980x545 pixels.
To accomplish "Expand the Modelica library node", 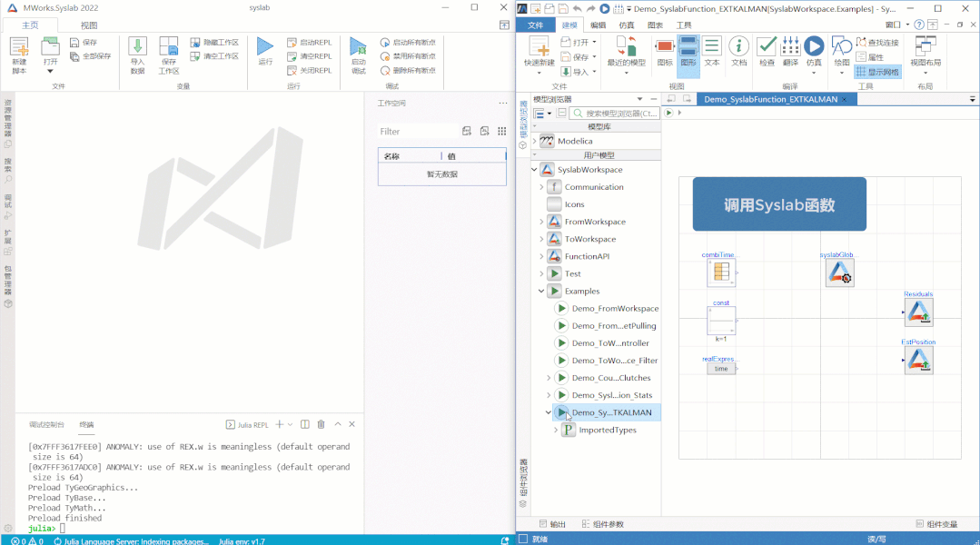I will tap(534, 142).
